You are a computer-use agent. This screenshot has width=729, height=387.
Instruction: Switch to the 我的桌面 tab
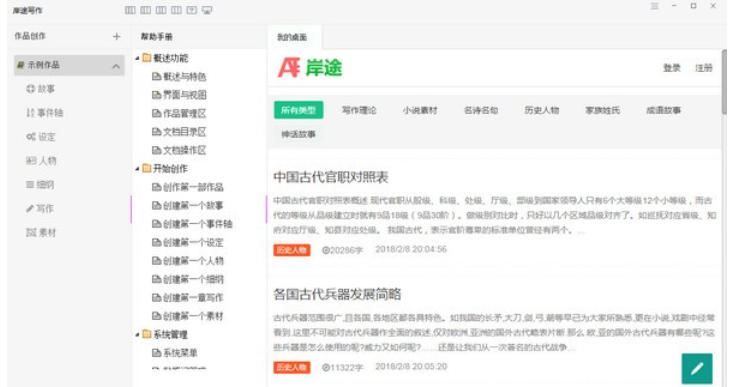(292, 37)
